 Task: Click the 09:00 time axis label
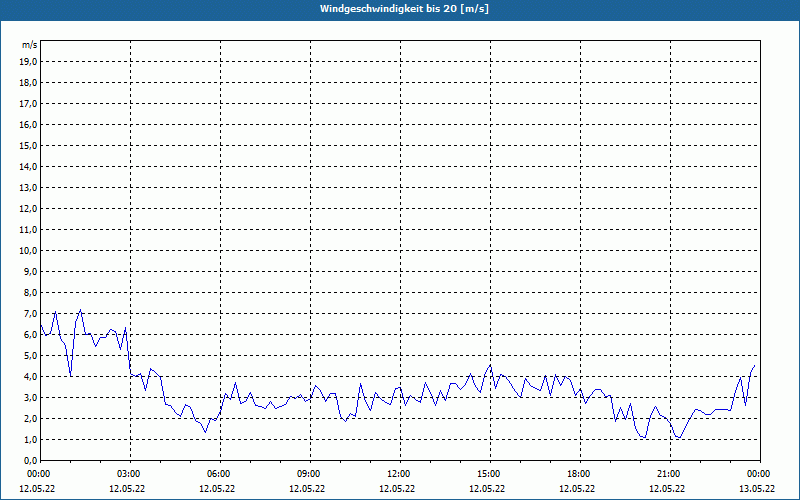tap(310, 474)
